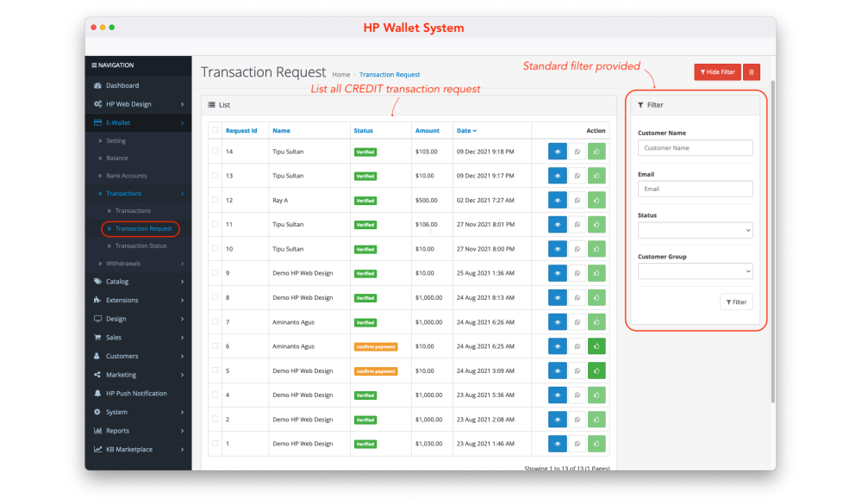Click thumbs-up approve icon for request 5
The image size is (862, 504).
tap(597, 370)
